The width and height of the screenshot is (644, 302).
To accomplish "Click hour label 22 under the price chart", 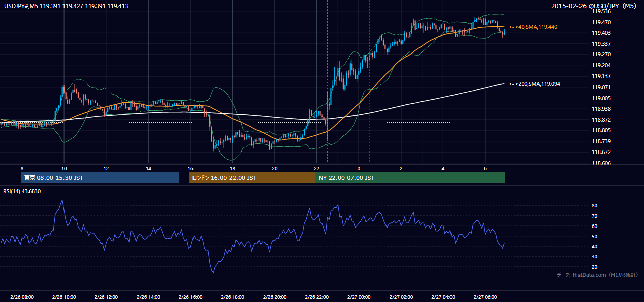I will 316,168.
